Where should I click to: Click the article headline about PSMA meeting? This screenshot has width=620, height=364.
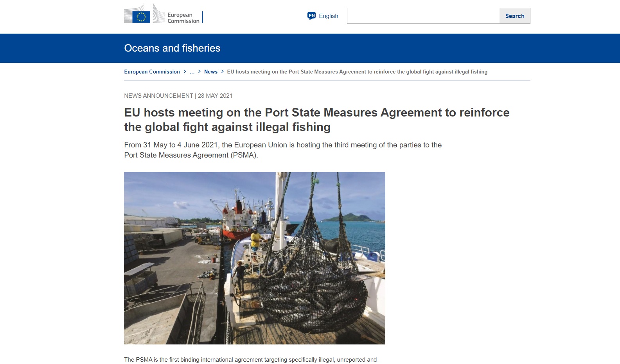pyautogui.click(x=317, y=120)
